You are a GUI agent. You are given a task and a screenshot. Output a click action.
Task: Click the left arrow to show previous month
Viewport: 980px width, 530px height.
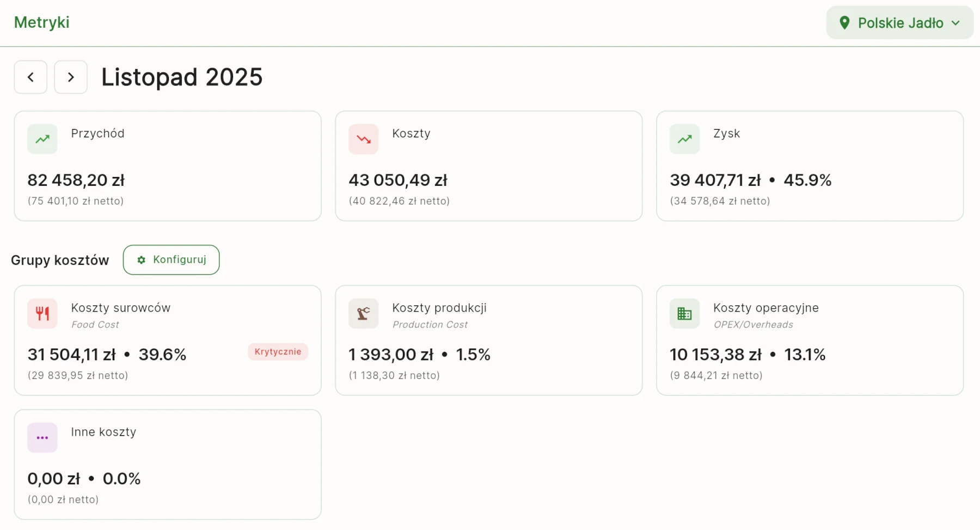pos(30,77)
